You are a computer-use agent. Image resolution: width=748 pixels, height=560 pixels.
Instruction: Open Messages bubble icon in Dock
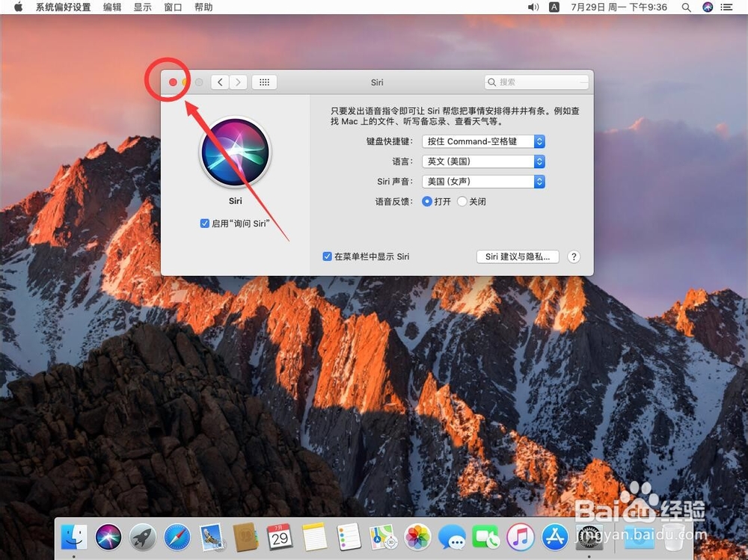pyautogui.click(x=452, y=537)
